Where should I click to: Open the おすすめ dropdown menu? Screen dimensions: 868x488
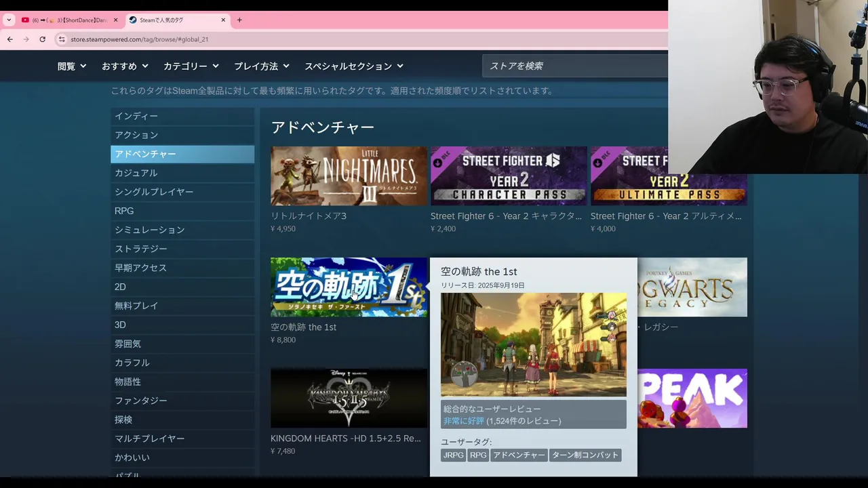(125, 66)
